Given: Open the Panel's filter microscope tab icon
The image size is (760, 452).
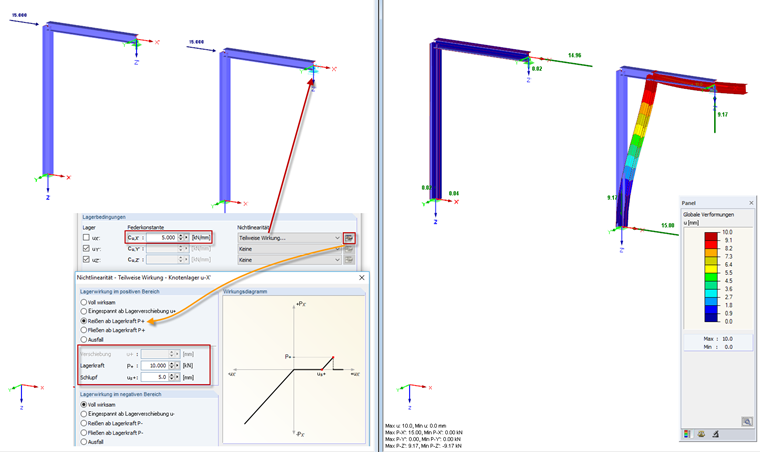Looking at the screenshot, I should (715, 434).
